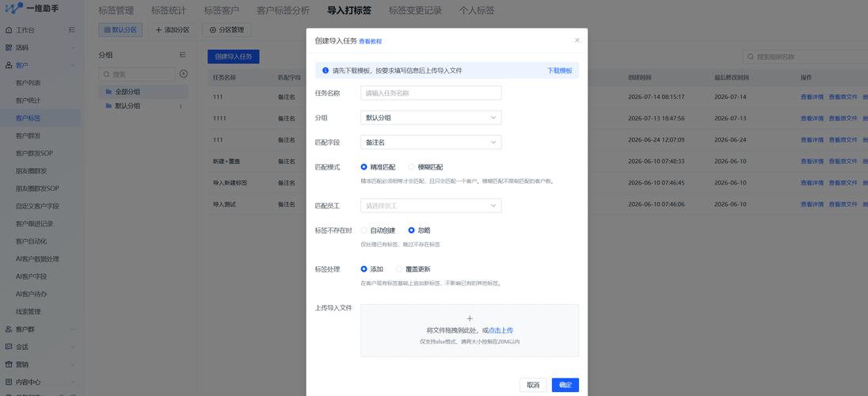Click the 确定 confirm button
Screen dimensions: 868x396
point(565,385)
